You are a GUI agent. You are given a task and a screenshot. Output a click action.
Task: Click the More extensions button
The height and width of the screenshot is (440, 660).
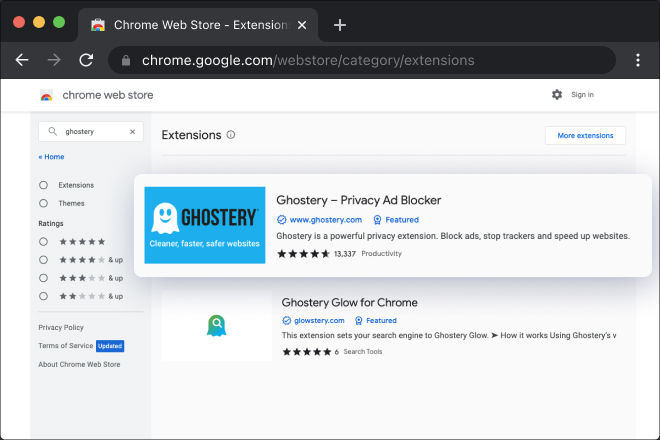pos(585,135)
